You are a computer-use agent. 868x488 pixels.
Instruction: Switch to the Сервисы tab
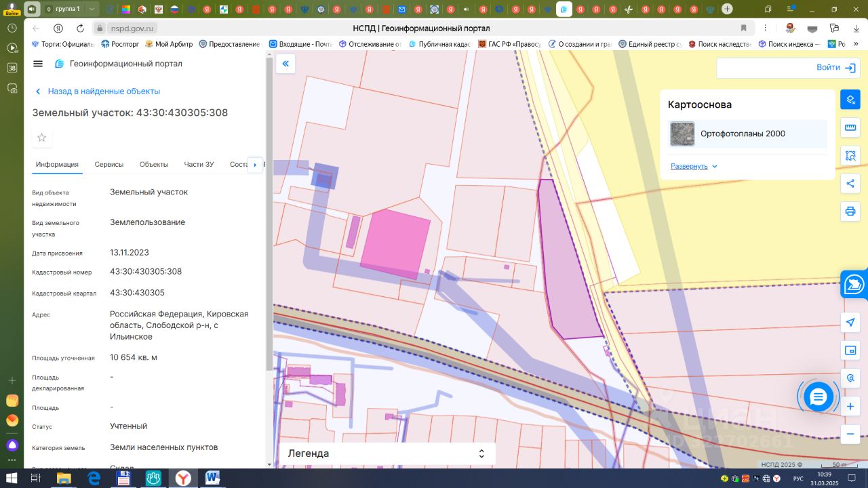pyautogui.click(x=108, y=165)
